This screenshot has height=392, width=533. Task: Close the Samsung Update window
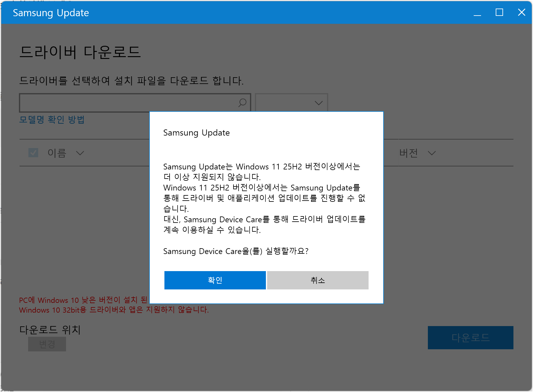click(x=521, y=13)
